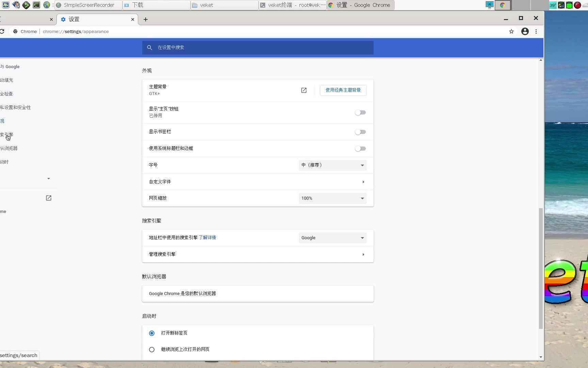
Task: Open the screenshot tool in the system tray
Action: tap(489, 5)
